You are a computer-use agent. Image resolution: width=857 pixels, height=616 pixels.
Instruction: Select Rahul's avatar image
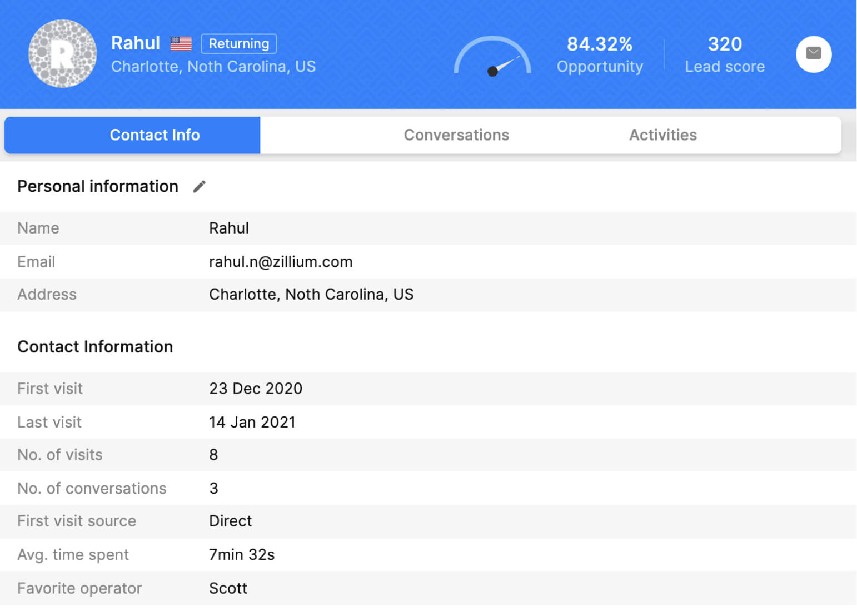pos(62,54)
